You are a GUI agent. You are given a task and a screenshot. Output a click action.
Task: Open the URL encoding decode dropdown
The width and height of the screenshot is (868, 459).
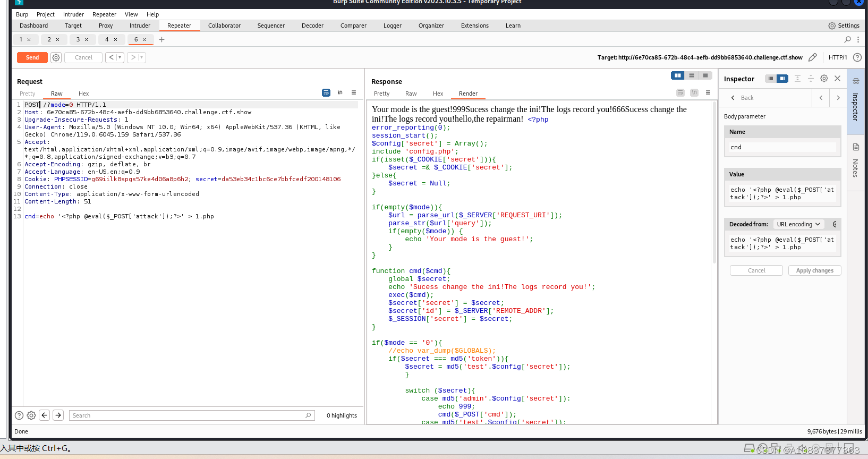[798, 224]
